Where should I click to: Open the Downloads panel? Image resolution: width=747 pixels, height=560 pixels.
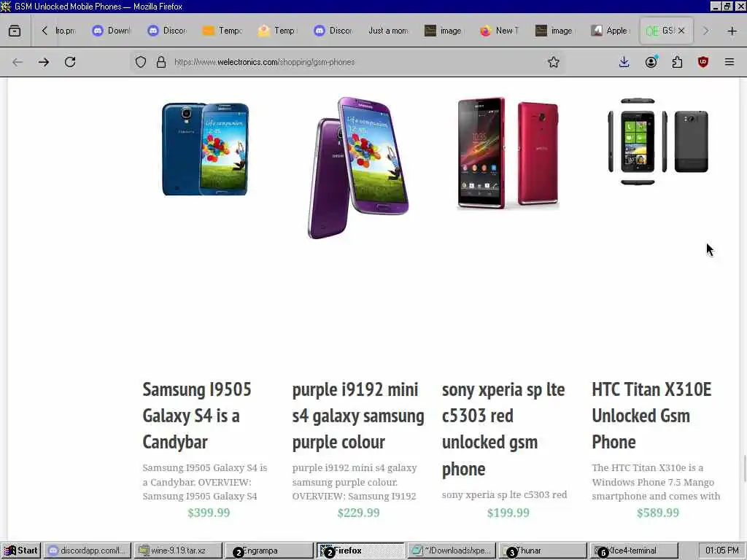tap(624, 62)
